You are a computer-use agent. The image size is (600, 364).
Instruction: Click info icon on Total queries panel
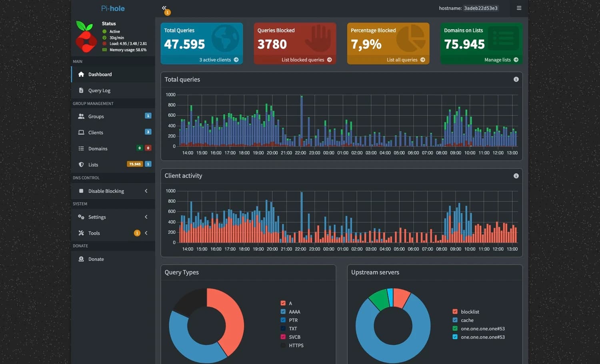click(x=516, y=79)
